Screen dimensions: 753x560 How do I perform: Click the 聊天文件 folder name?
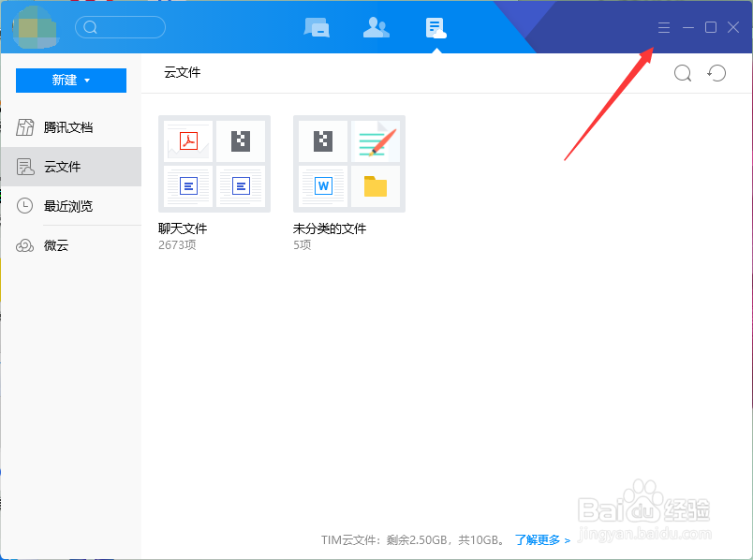pyautogui.click(x=183, y=228)
